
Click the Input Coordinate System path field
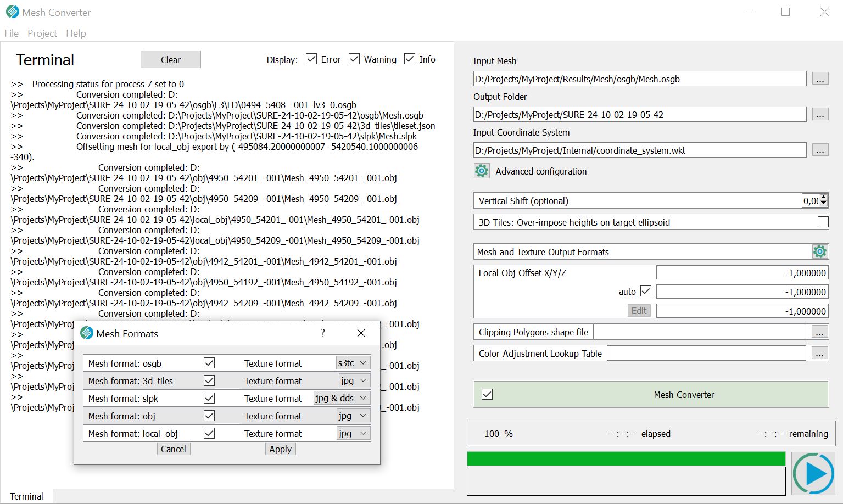tap(640, 150)
